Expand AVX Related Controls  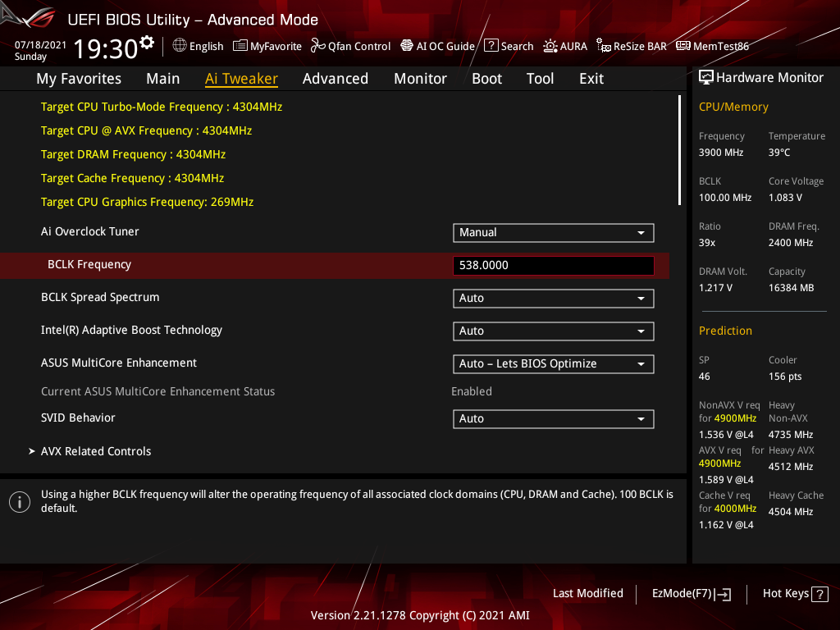click(96, 450)
